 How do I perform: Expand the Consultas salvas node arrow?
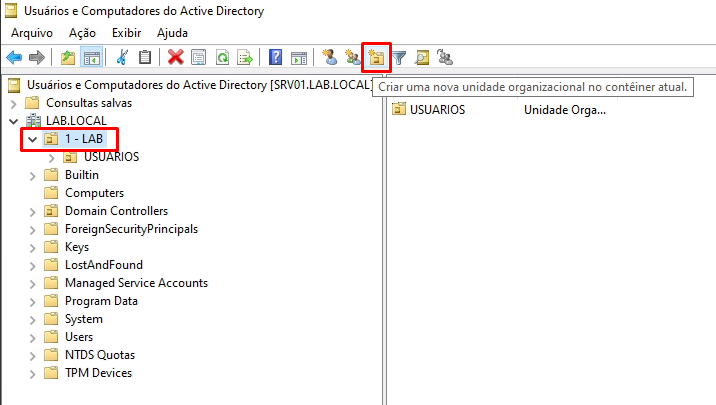point(13,103)
